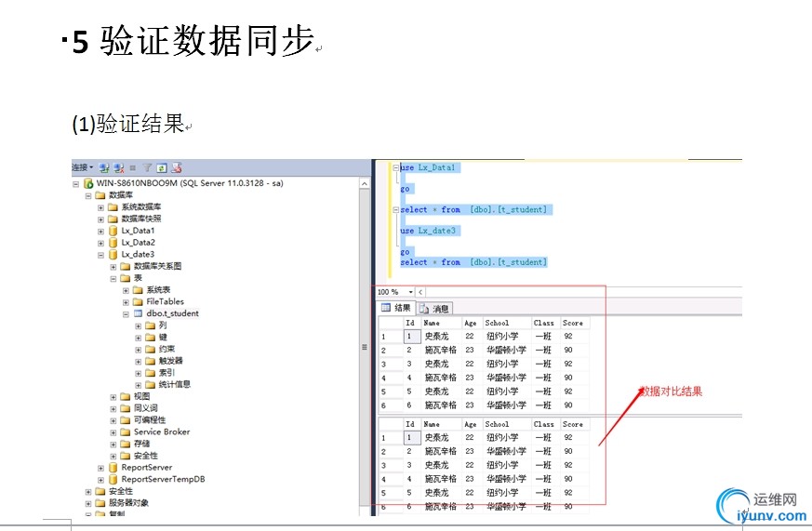Click the 'use Lx_date3' line in editor
This screenshot has height=531, width=812.
click(x=428, y=231)
